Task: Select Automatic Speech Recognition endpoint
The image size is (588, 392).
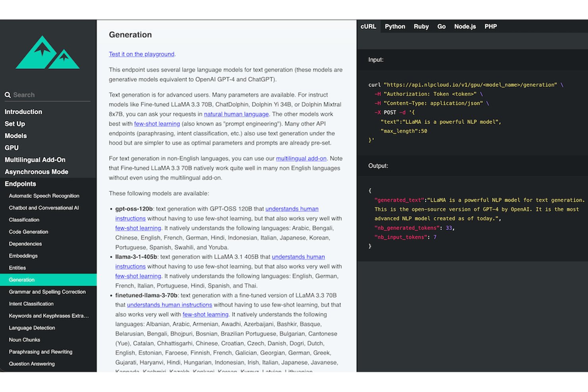Action: click(44, 196)
